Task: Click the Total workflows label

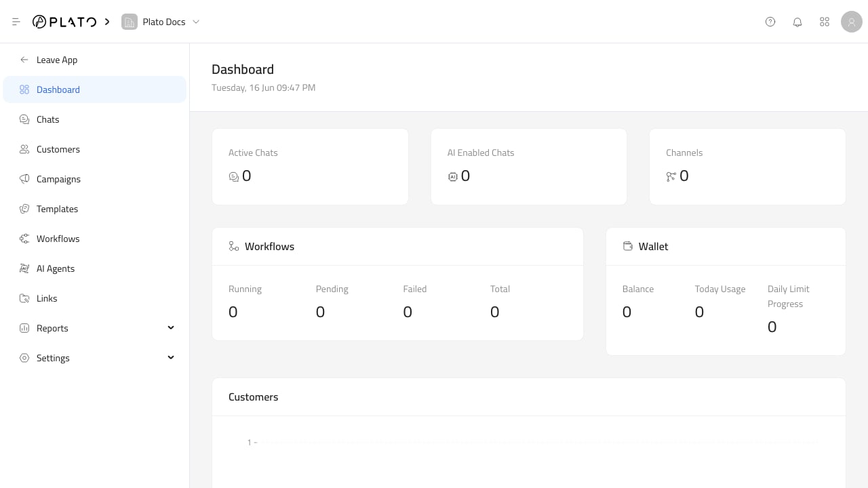Action: [x=500, y=289]
